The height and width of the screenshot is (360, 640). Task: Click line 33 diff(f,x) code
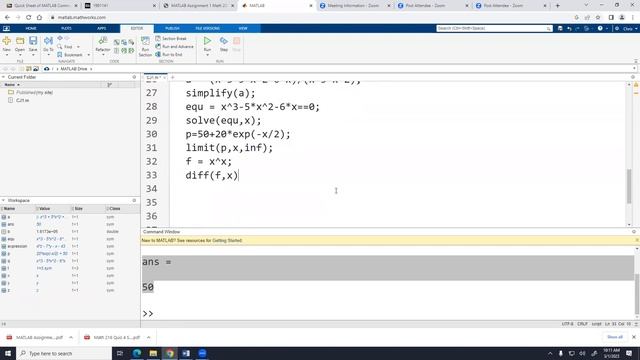point(211,176)
